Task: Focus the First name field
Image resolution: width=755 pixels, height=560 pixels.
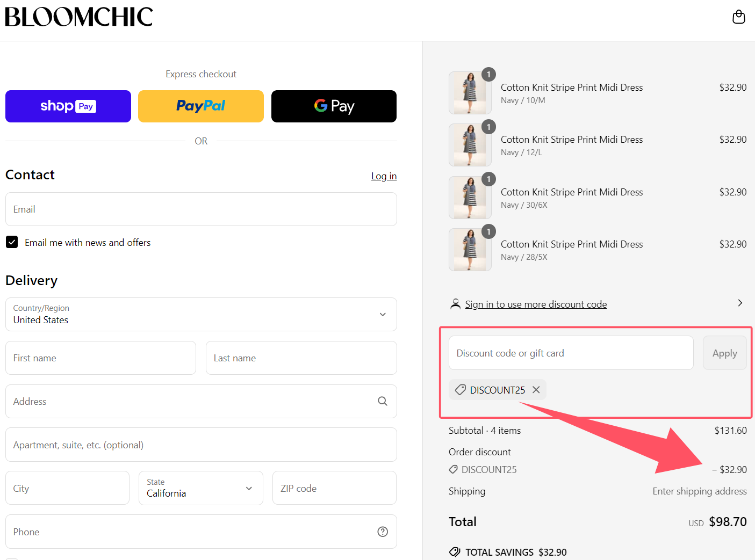Action: click(100, 358)
